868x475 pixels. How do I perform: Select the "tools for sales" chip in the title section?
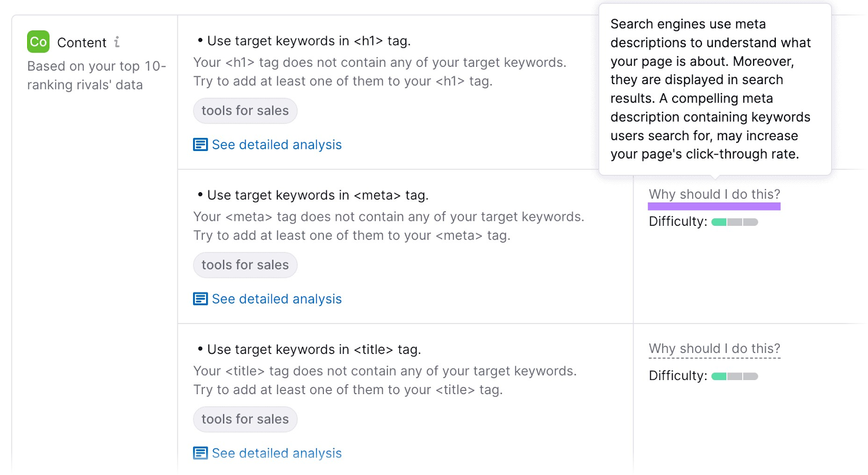click(245, 419)
